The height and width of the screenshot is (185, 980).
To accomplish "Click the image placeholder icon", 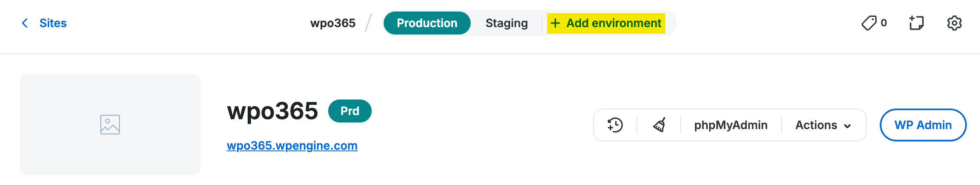I will [110, 125].
